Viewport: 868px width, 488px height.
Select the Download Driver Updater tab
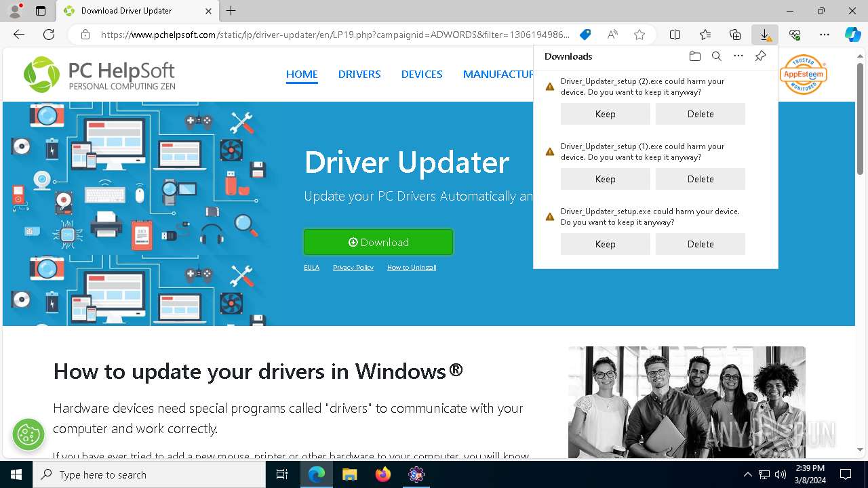click(136, 11)
